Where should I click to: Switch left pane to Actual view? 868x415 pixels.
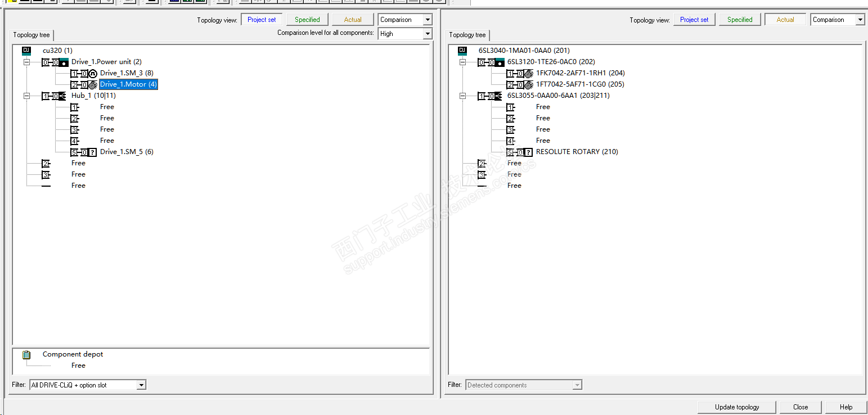(x=353, y=20)
